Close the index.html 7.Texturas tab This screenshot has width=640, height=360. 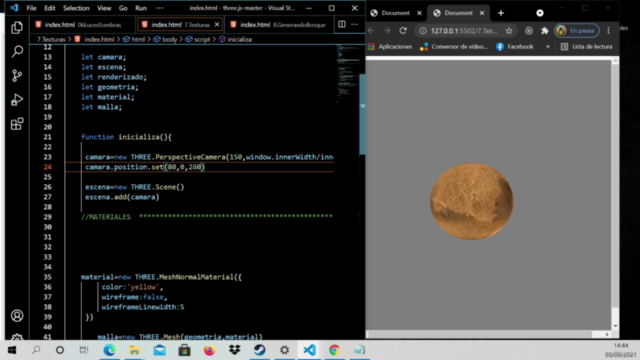click(217, 24)
